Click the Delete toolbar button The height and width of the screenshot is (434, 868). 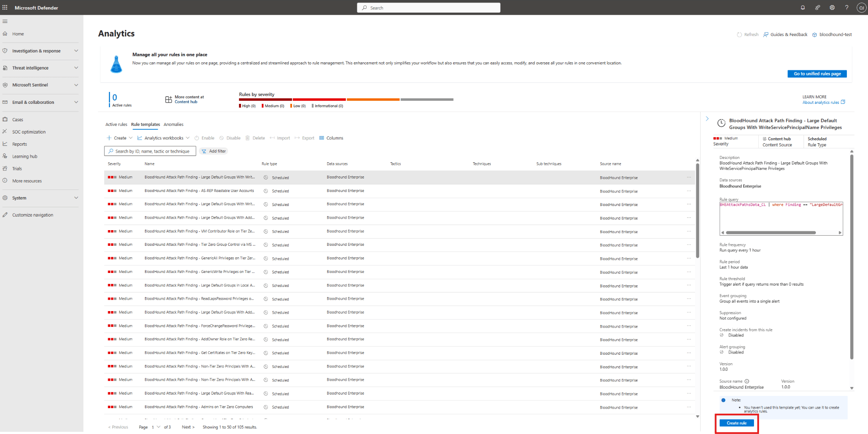(255, 138)
